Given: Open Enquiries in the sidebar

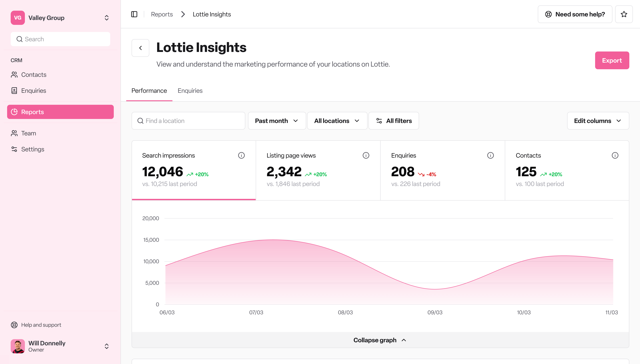Looking at the screenshot, I should coord(60,91).
